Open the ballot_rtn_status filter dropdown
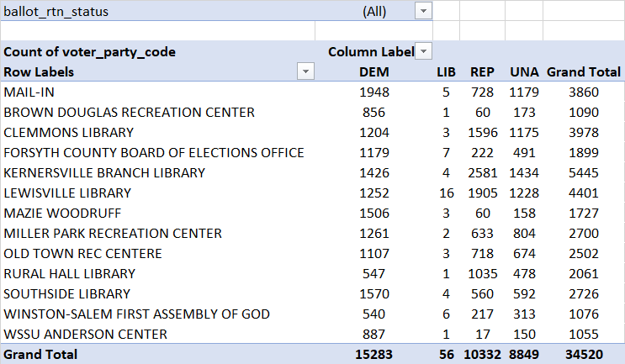625x364 pixels. coord(423,12)
